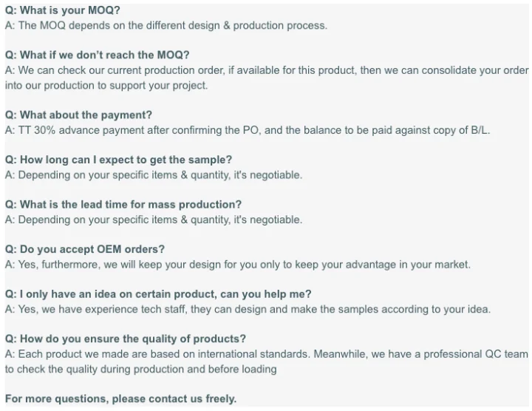Viewport: 532px width, 411px height.
Task: Click the line about checking quality before loading
Action: tap(140, 369)
